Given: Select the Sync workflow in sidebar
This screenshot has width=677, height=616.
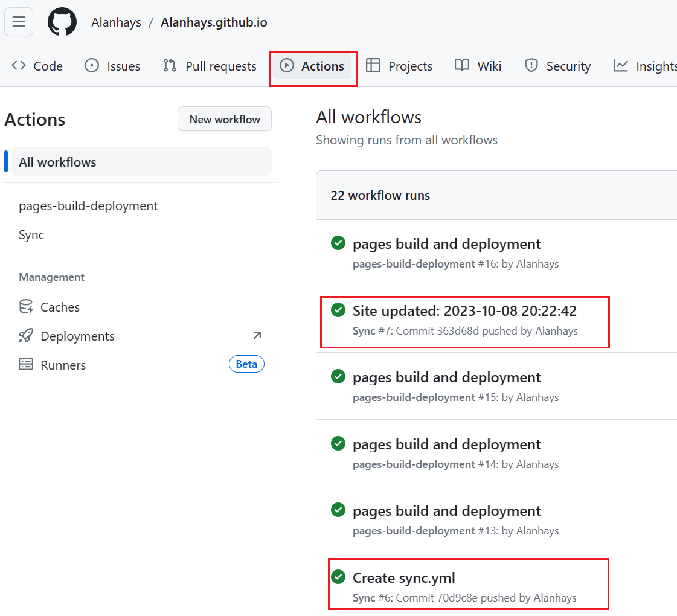Looking at the screenshot, I should tap(31, 235).
